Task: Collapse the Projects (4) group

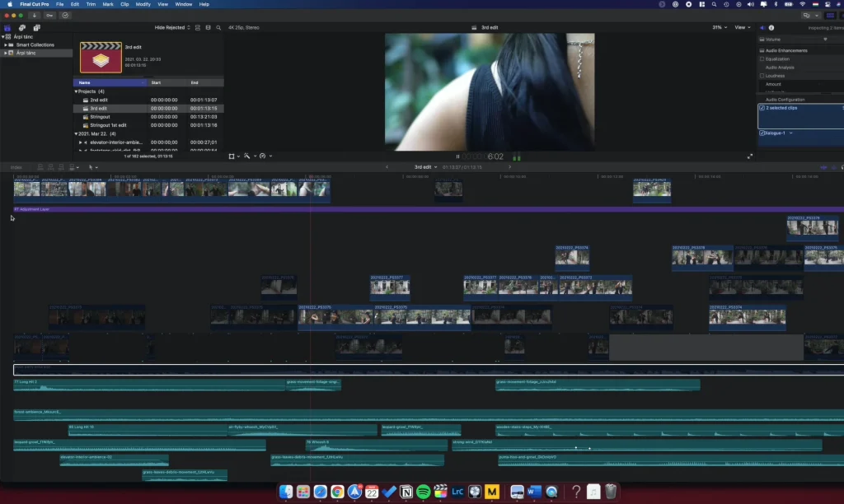Action: (x=76, y=91)
